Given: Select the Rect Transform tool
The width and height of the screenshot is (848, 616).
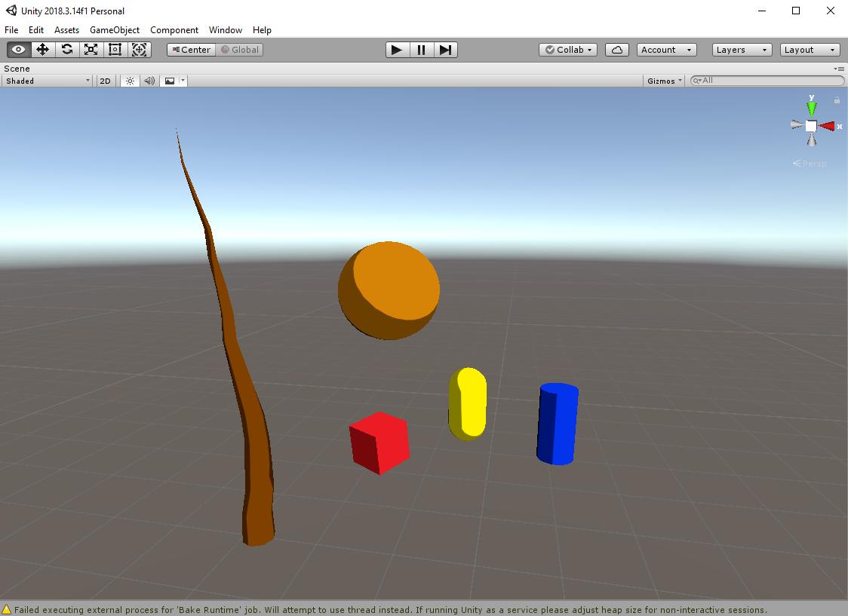Looking at the screenshot, I should 115,50.
